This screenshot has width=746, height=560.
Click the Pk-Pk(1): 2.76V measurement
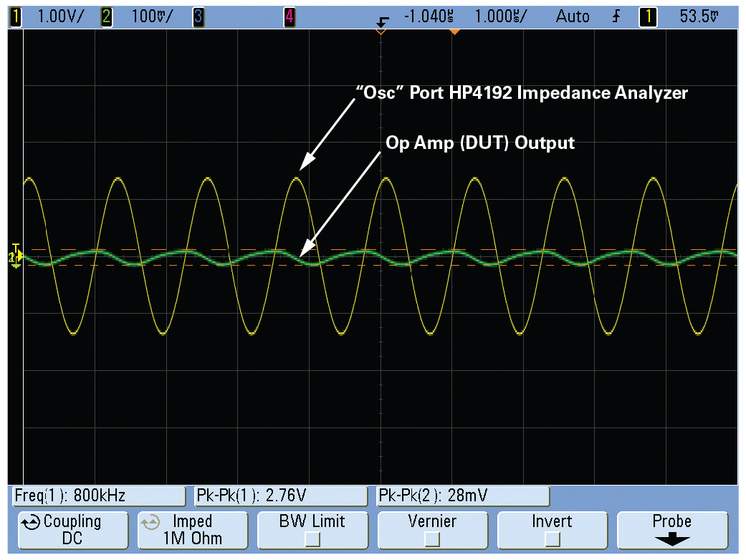coord(281,496)
